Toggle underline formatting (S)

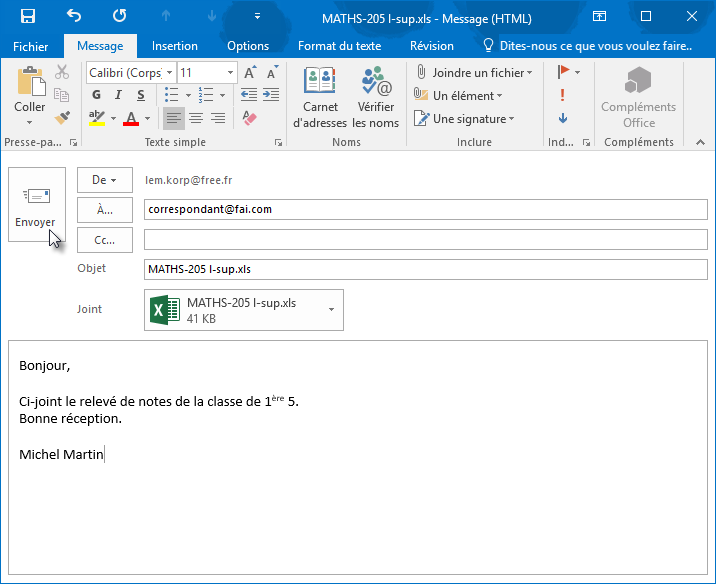139,95
